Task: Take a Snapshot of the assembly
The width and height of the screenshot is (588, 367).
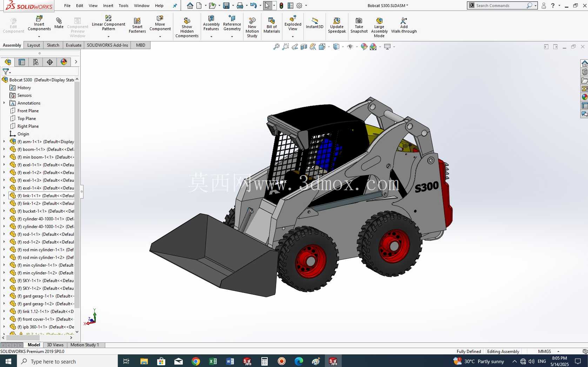Action: click(x=359, y=25)
